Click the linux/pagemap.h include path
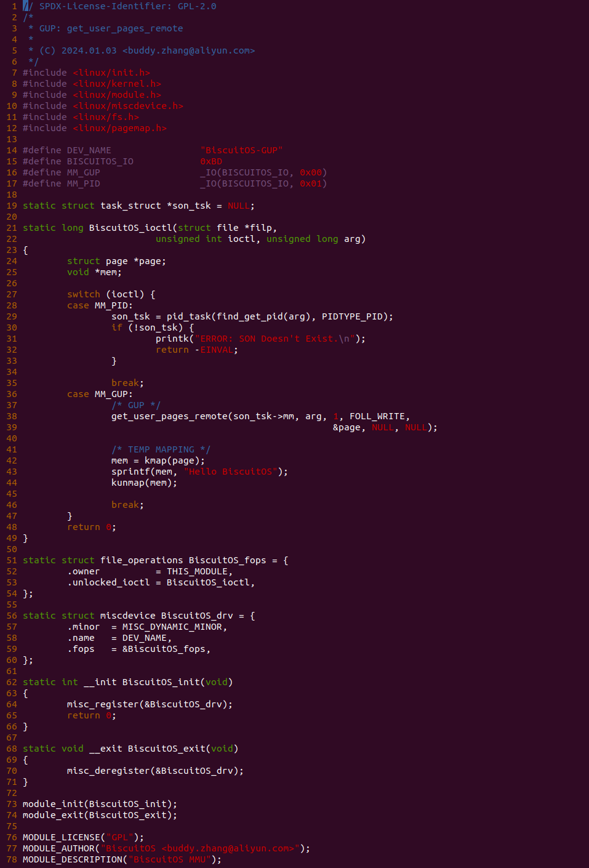Image resolution: width=589 pixels, height=868 pixels. [119, 128]
